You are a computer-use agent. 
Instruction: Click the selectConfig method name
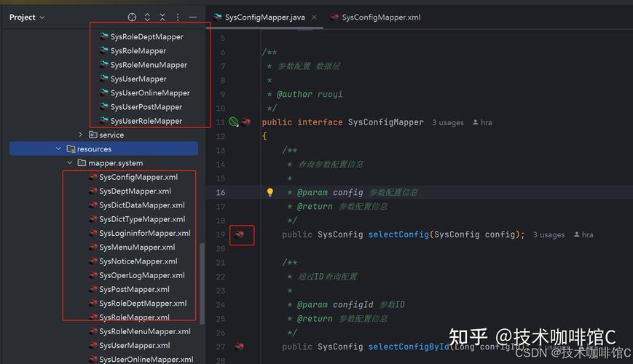(x=398, y=234)
